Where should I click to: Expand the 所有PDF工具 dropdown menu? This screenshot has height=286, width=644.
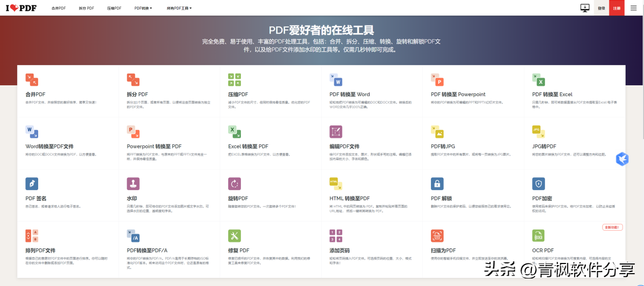179,9
